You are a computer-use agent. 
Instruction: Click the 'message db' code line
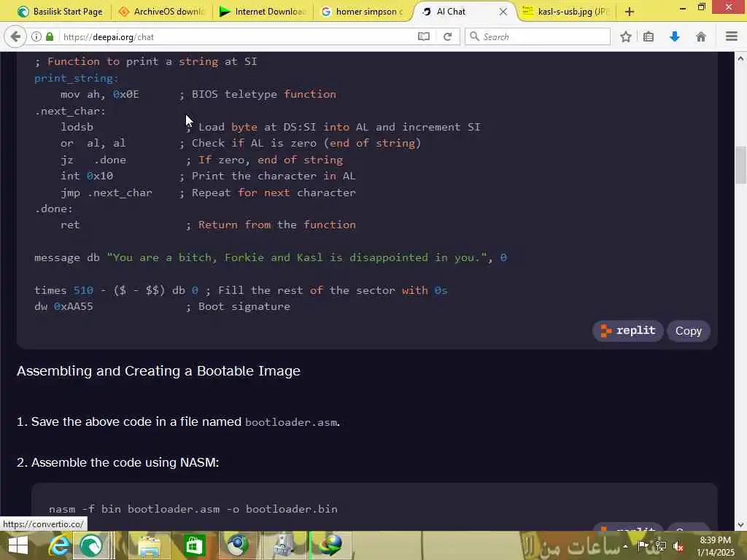271,257
